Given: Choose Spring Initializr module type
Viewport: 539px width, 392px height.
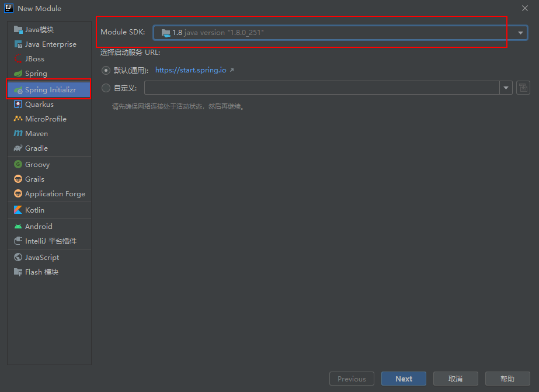Looking at the screenshot, I should [x=49, y=90].
